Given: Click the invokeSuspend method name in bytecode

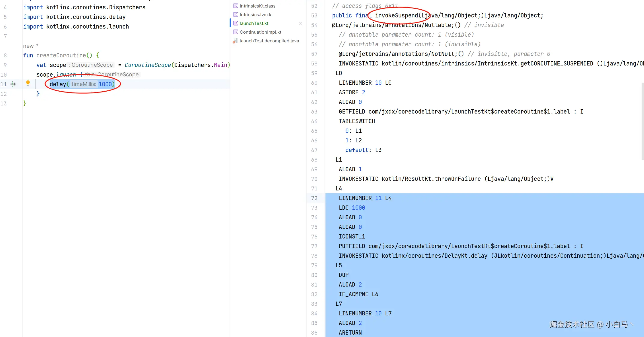Looking at the screenshot, I should tap(396, 15).
